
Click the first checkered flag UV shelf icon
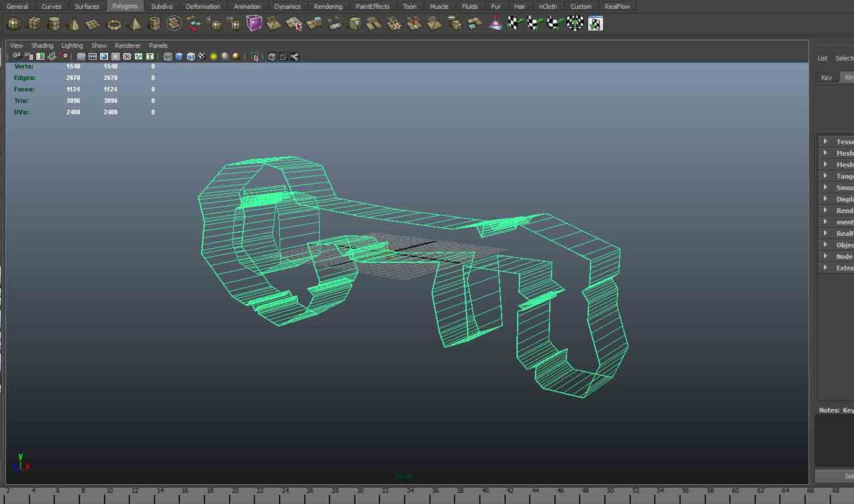point(515,23)
